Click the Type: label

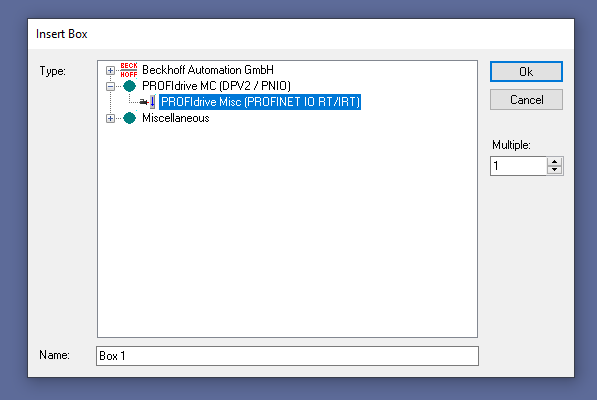pos(53,71)
